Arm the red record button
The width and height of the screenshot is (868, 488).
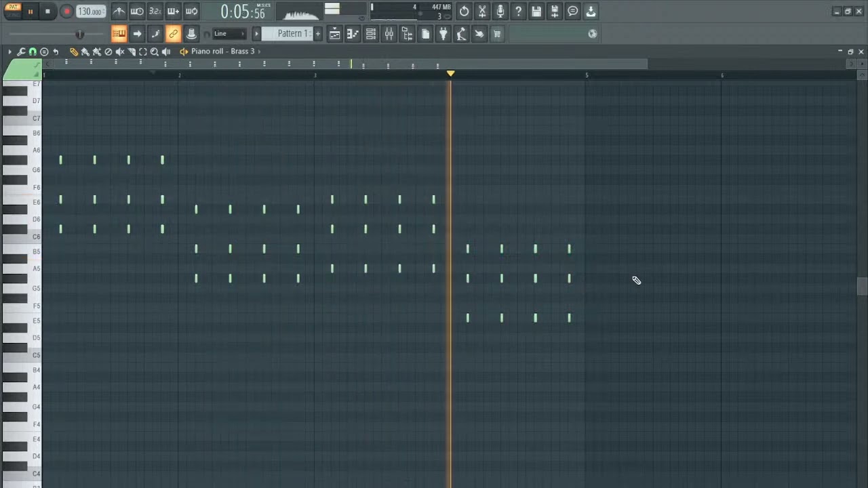(x=66, y=12)
